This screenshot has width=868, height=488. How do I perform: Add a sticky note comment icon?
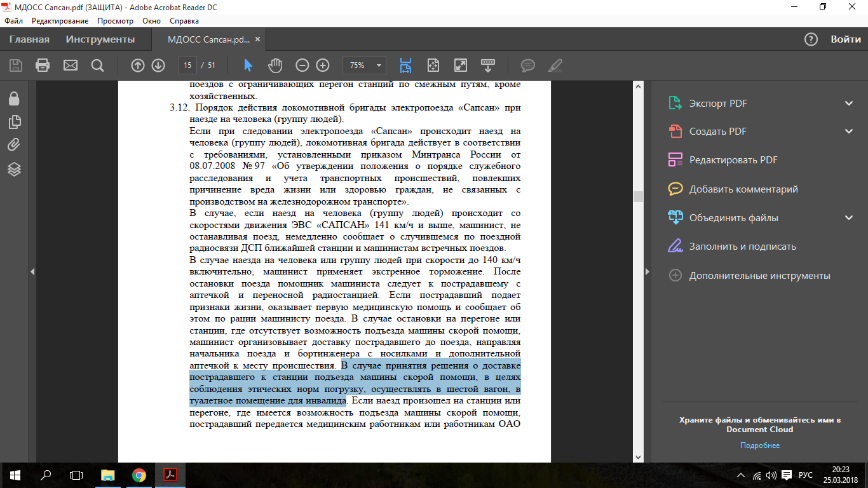point(527,65)
